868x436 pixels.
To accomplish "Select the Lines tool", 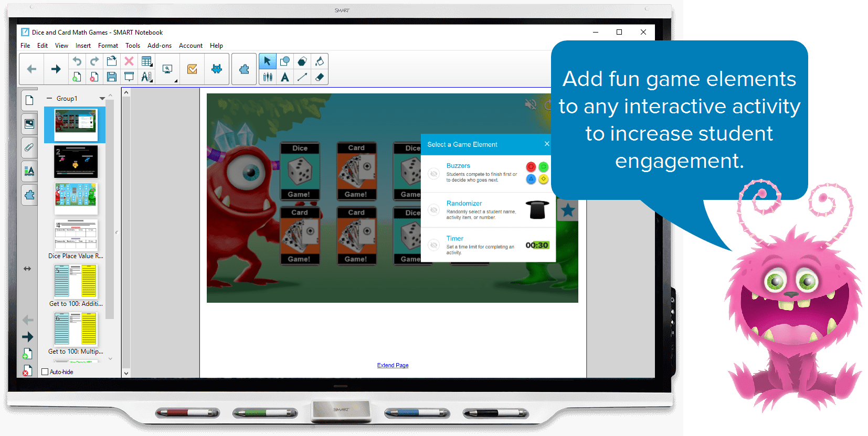I will [x=302, y=77].
